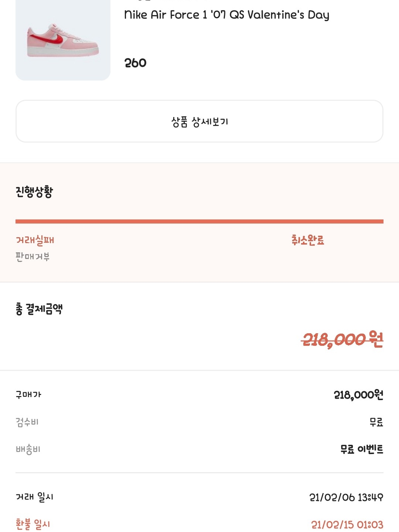This screenshot has width=399, height=532.
Task: Select the 거래 일시 date 21/02/06 13:49
Action: tap(346, 497)
